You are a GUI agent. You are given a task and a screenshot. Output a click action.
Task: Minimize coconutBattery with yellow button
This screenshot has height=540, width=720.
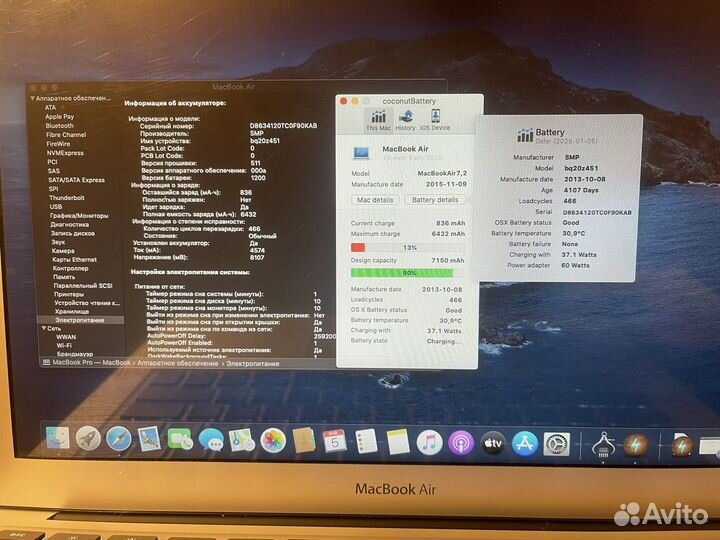click(355, 101)
